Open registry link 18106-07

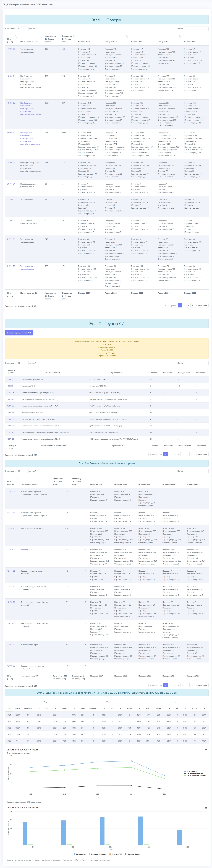point(11,103)
